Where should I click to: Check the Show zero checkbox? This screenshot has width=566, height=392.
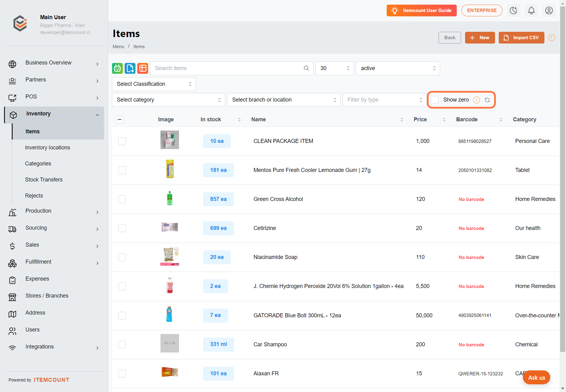(x=435, y=100)
